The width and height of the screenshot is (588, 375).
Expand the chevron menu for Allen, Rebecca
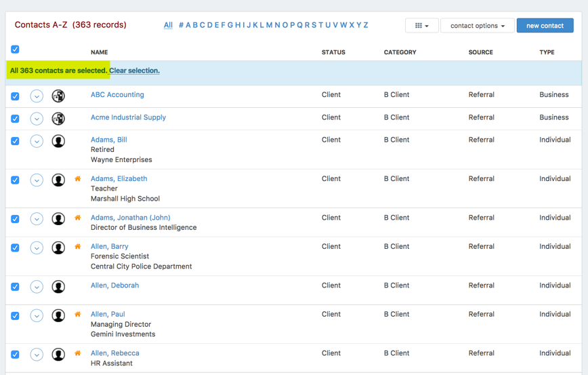[x=37, y=355]
